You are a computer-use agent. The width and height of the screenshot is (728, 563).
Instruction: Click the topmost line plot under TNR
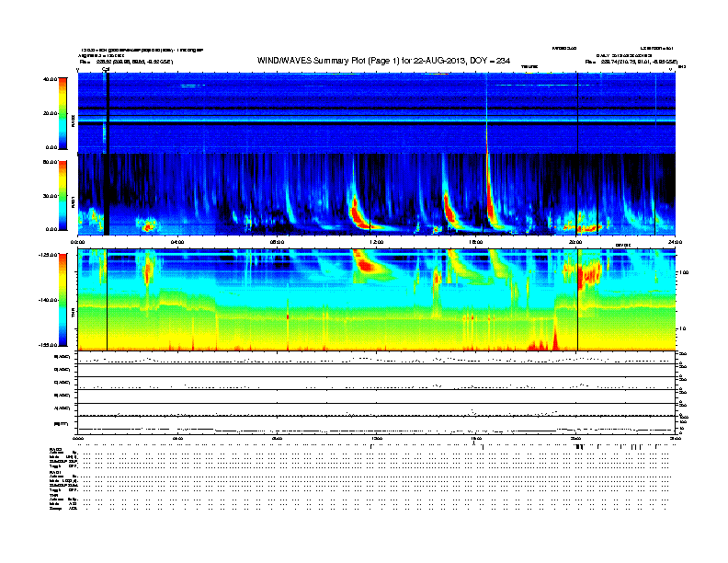click(x=377, y=358)
